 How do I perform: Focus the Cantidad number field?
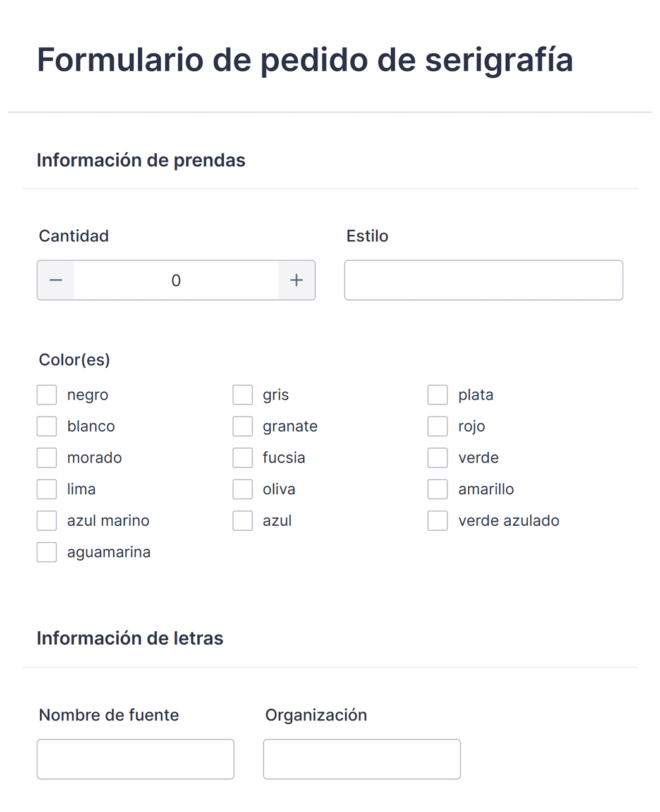(176, 280)
